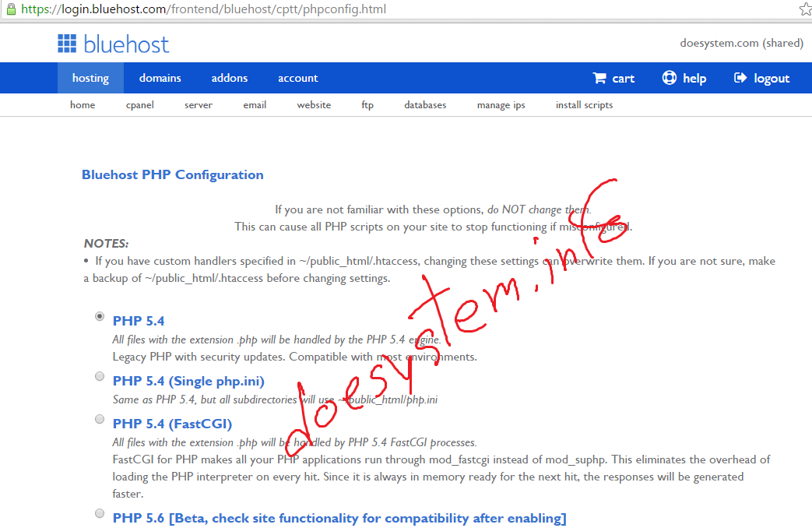The width and height of the screenshot is (812, 528).
Task: Click the green padlock in address bar
Action: pyautogui.click(x=10, y=9)
